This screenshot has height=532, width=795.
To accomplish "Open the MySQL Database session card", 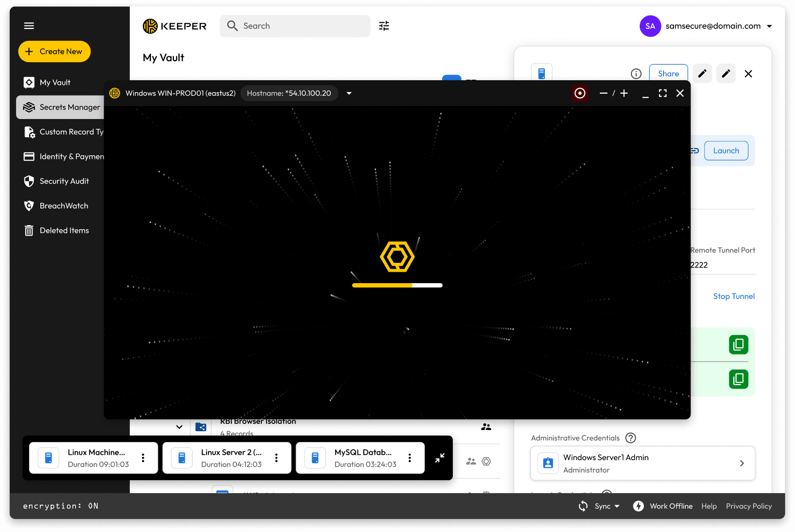I will click(x=360, y=458).
